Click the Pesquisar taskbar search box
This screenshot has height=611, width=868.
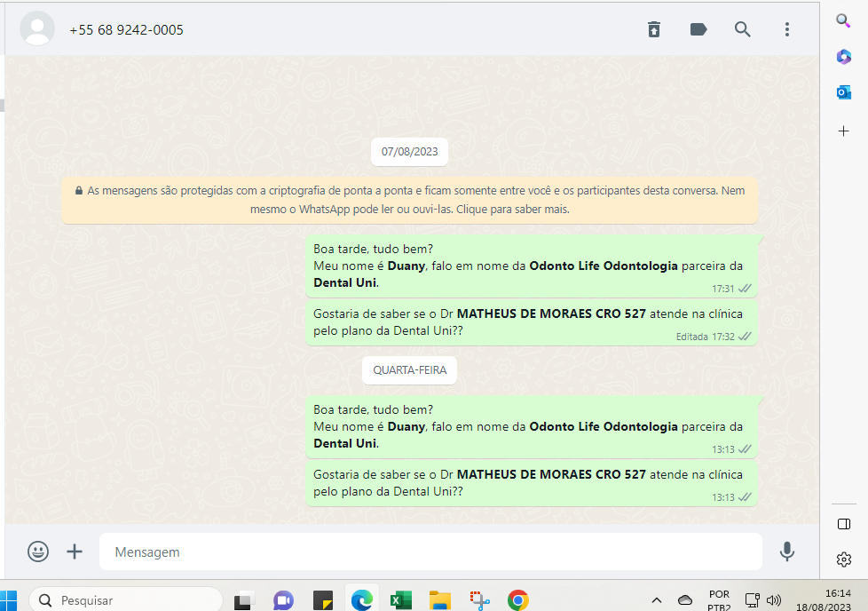pos(126,600)
